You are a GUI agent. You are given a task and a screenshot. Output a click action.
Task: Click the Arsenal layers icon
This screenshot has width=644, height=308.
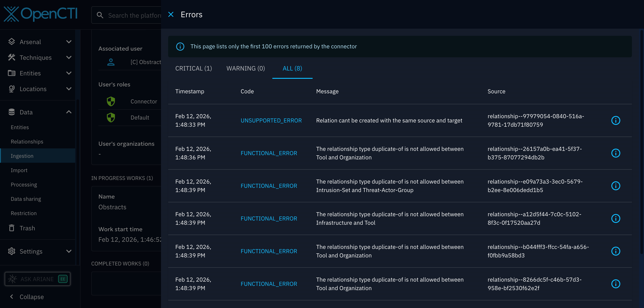(x=11, y=42)
